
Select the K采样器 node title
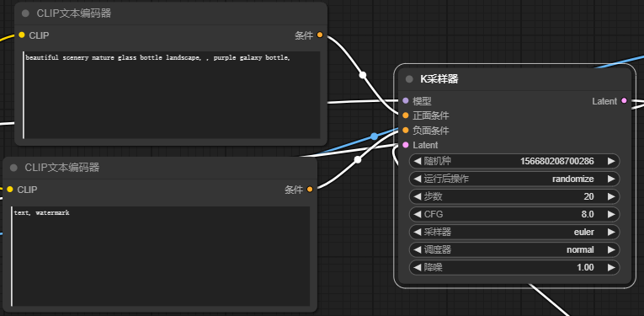pos(439,80)
